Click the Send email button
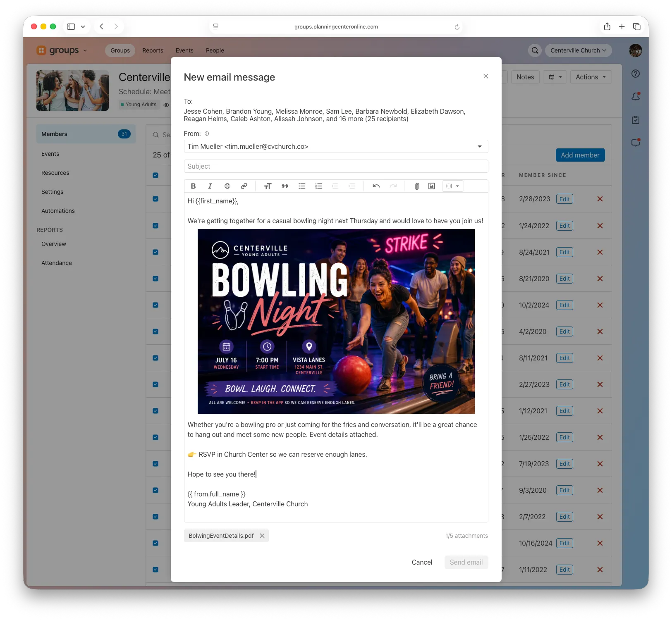The width and height of the screenshot is (672, 620). coord(466,562)
